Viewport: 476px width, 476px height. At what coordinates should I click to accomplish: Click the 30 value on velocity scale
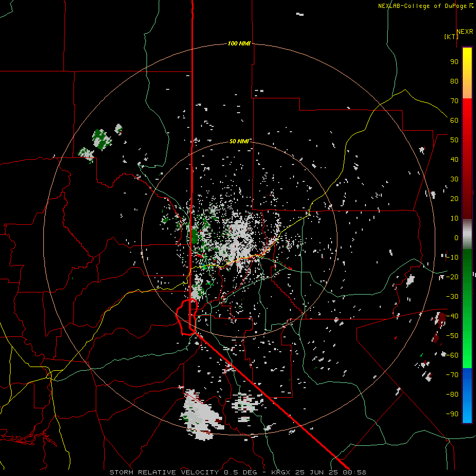tap(454, 179)
